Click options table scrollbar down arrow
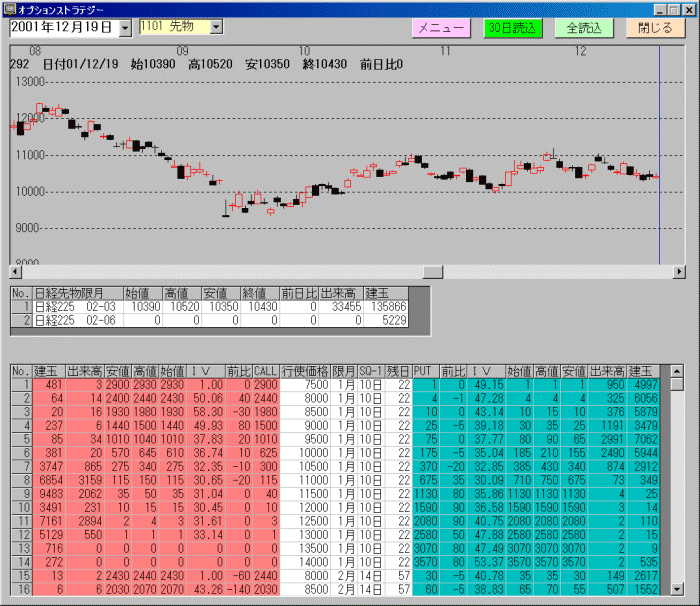 click(x=677, y=589)
